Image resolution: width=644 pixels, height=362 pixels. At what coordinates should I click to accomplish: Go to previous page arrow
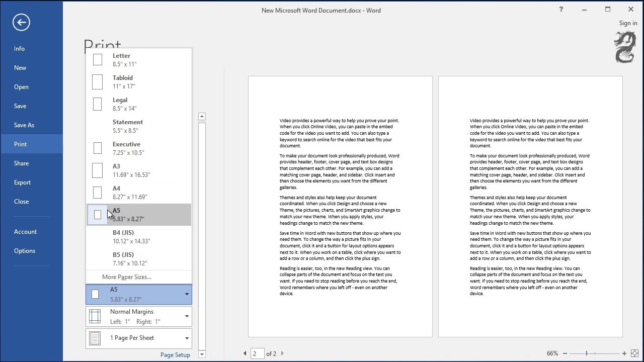tap(245, 353)
